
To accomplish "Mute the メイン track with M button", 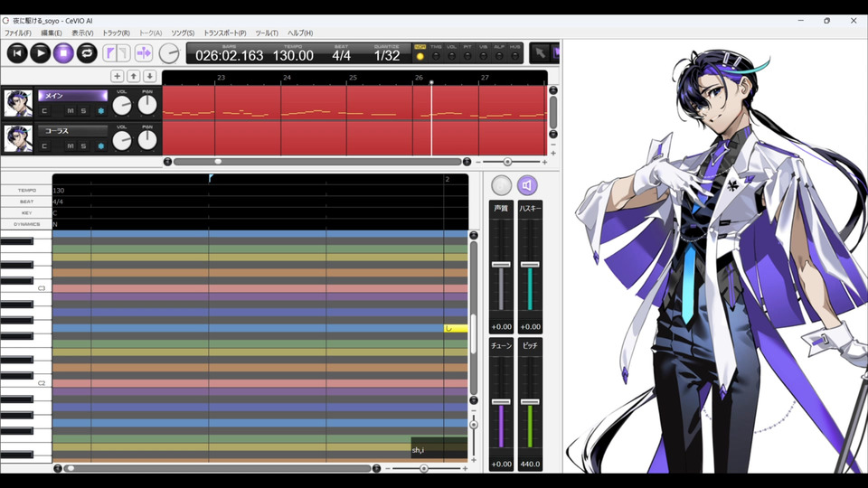I will click(71, 111).
